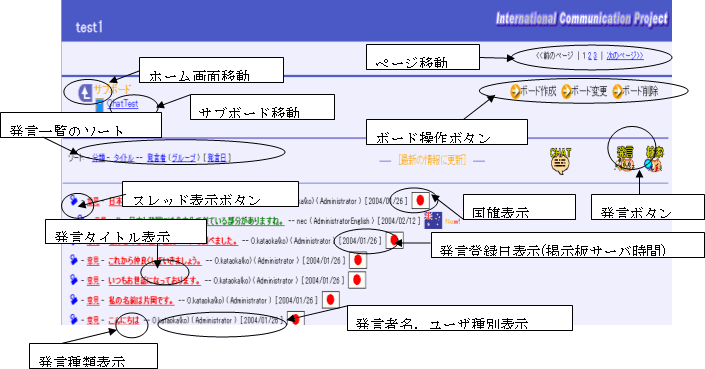Click thread icon beside これから仲良くしていきましょう
Image resolution: width=705 pixels, height=369 pixels.
coord(74,260)
